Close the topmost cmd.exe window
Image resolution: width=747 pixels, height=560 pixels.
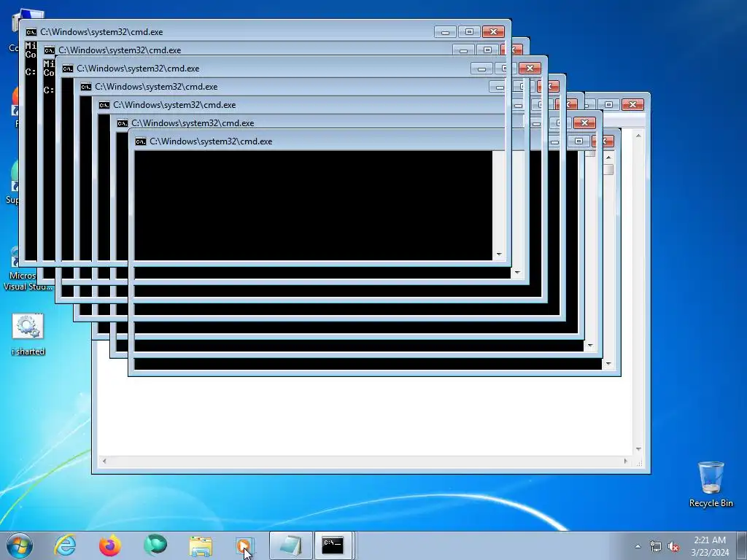point(493,32)
